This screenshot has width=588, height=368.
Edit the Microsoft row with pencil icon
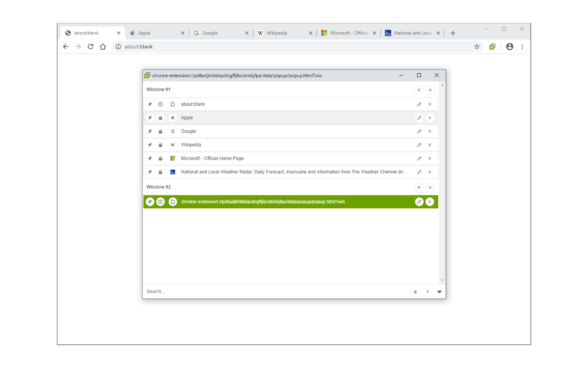419,158
